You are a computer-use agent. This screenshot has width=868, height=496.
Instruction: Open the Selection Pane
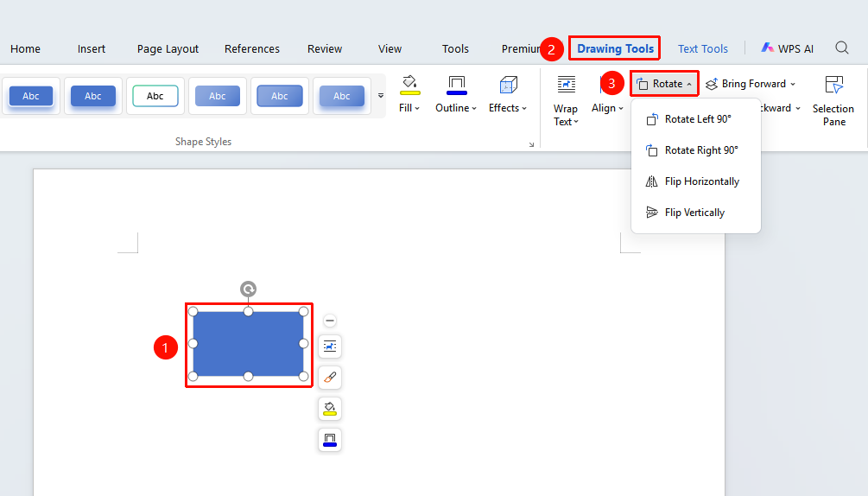point(833,101)
